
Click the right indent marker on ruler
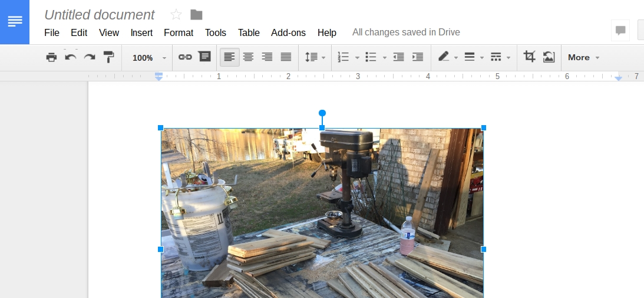tap(618, 77)
